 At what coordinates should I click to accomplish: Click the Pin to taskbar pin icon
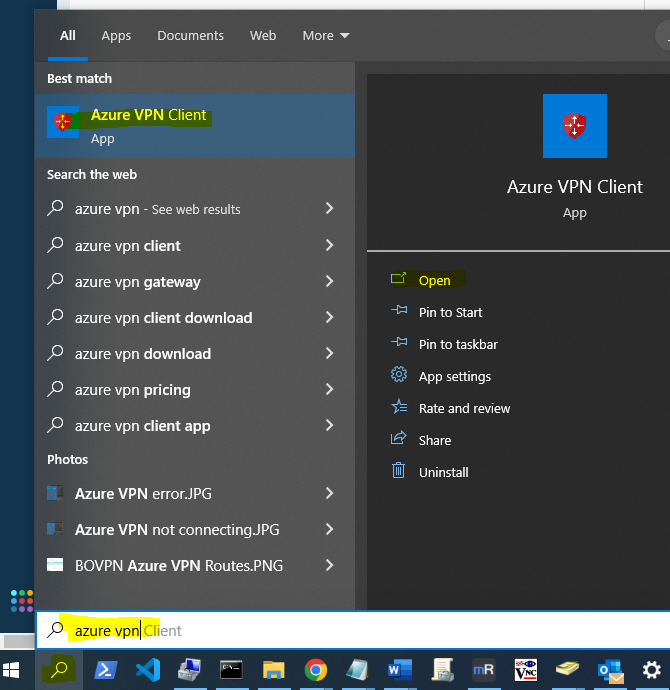(x=399, y=342)
